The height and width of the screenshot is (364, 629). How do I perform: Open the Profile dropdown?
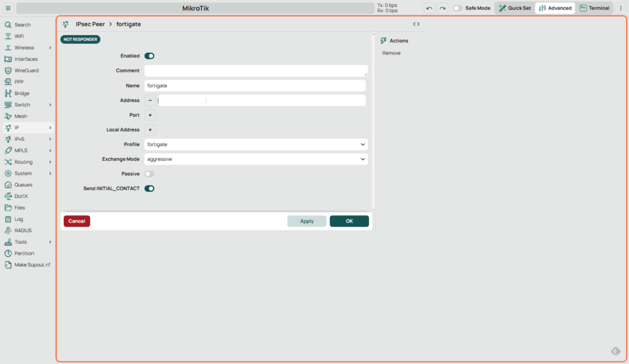[x=256, y=144]
